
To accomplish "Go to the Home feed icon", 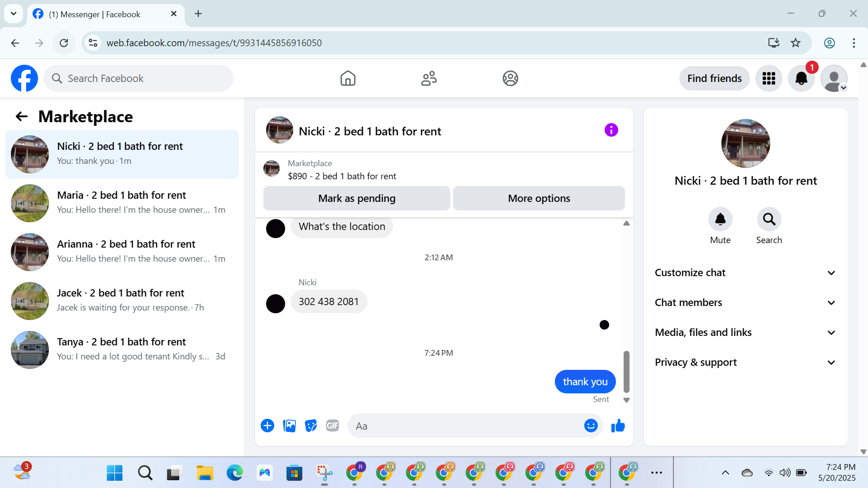I will 348,78.
